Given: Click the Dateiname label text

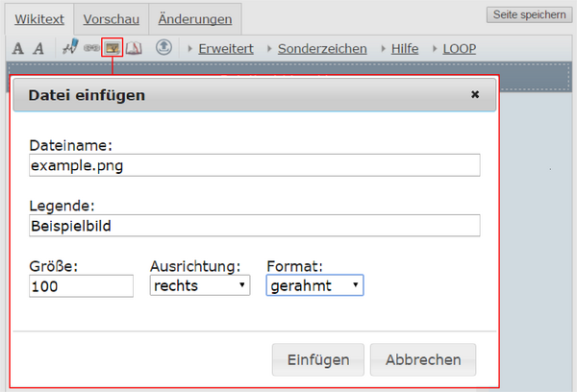Looking at the screenshot, I should pos(70,145).
